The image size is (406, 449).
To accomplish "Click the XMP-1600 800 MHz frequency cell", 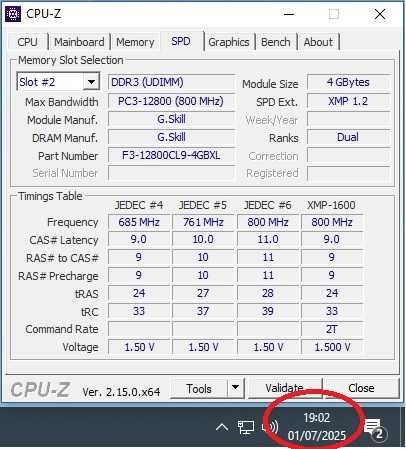I will click(x=332, y=222).
